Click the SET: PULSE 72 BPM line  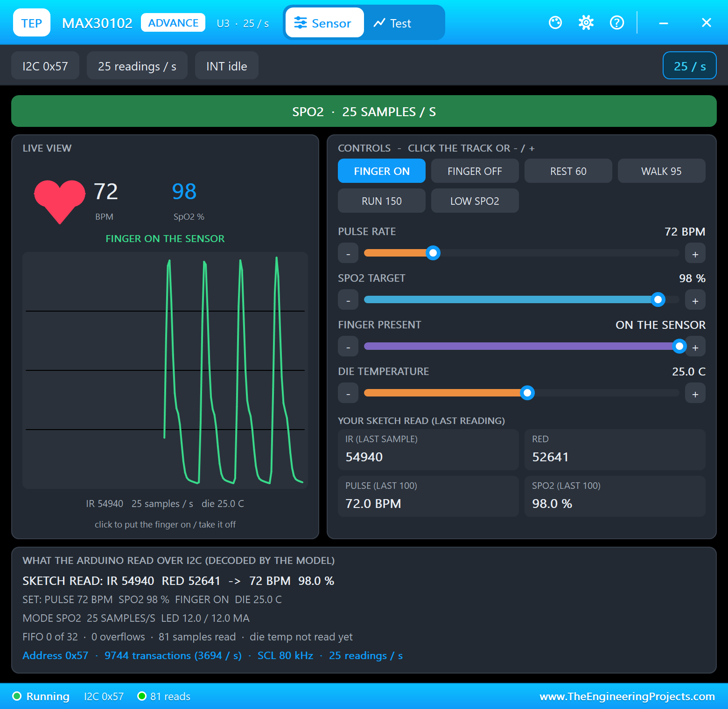[x=152, y=599]
